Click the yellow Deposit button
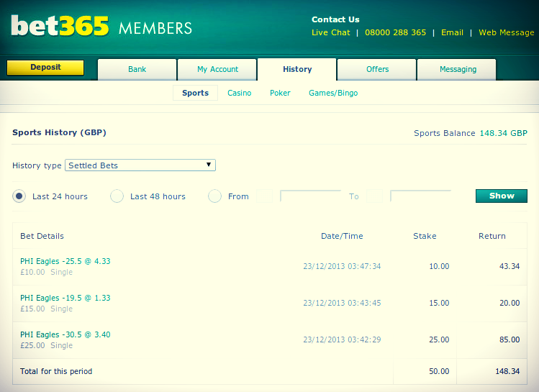This screenshot has width=539, height=392. pos(45,68)
